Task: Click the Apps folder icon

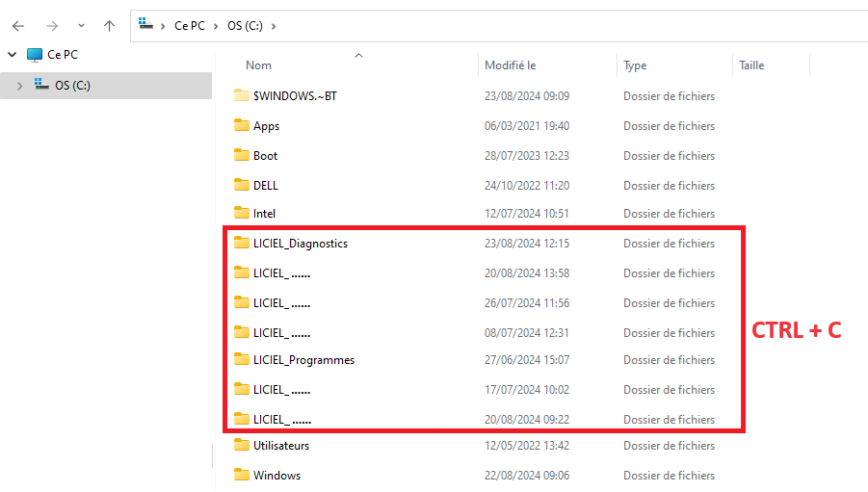Action: (x=242, y=125)
